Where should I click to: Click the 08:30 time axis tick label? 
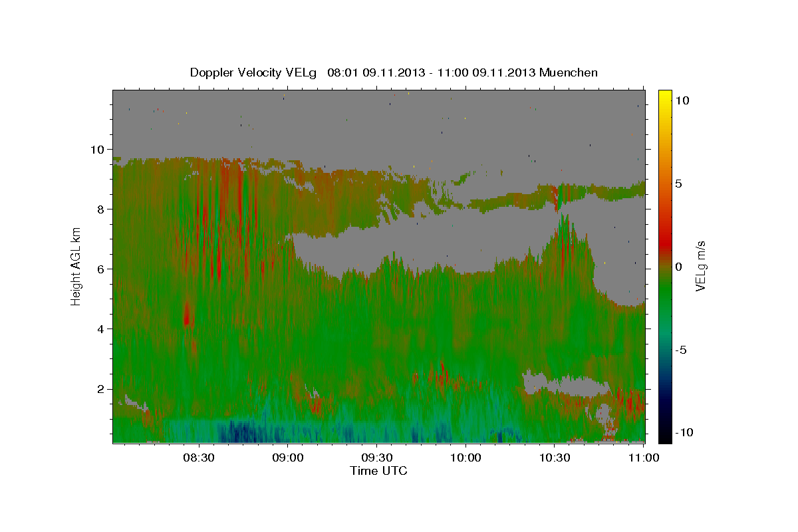coord(199,458)
